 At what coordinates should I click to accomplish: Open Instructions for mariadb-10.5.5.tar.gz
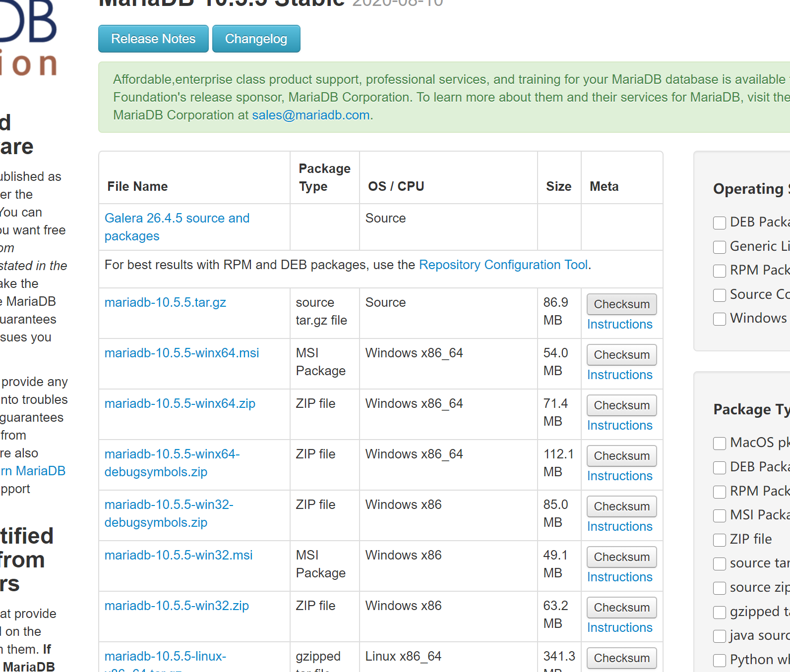[620, 324]
